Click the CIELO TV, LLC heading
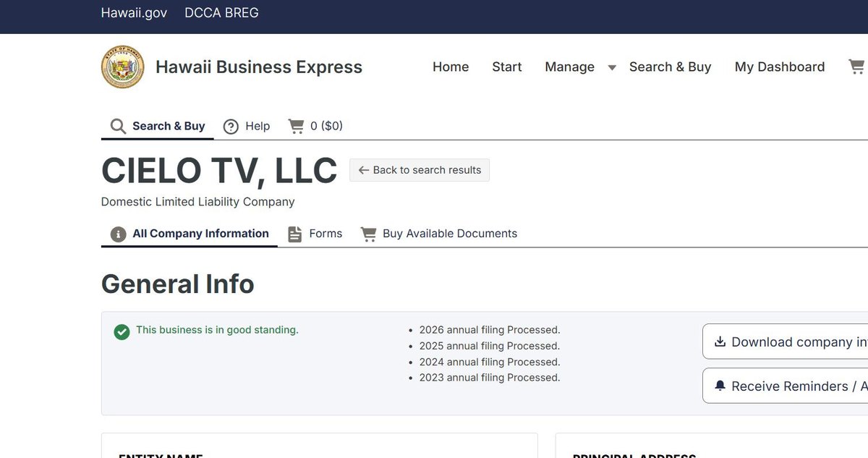The image size is (868, 458). 219,170
